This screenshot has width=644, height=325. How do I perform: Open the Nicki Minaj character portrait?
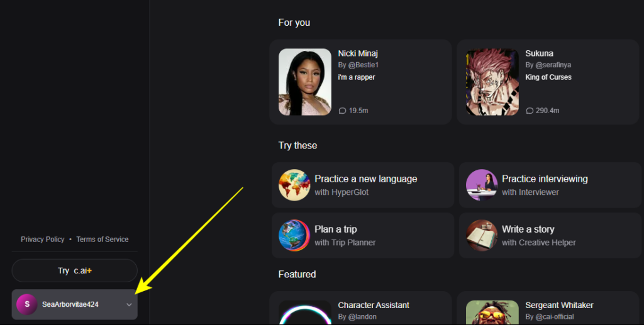click(305, 82)
